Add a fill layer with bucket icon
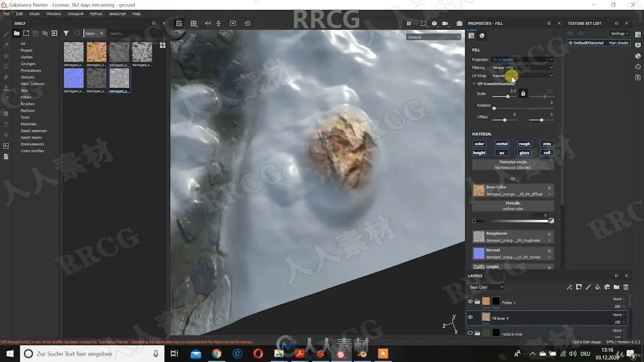Image resolution: width=644 pixels, height=362 pixels. pyautogui.click(x=598, y=287)
